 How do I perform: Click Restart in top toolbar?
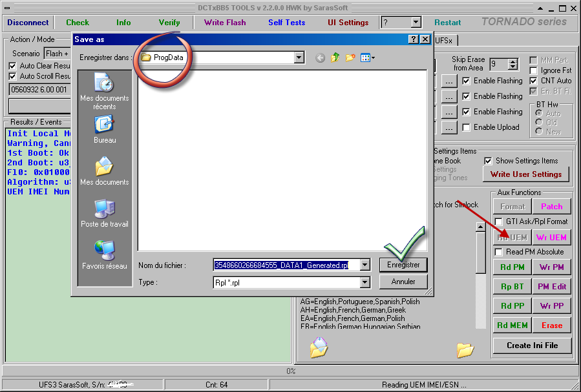tap(448, 23)
